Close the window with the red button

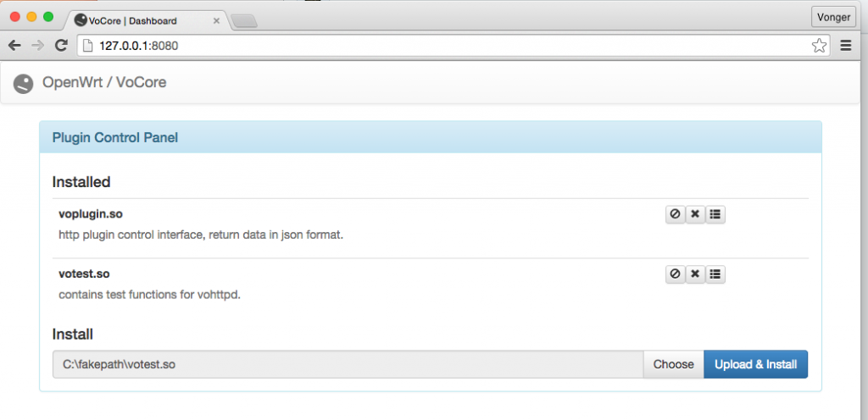15,17
